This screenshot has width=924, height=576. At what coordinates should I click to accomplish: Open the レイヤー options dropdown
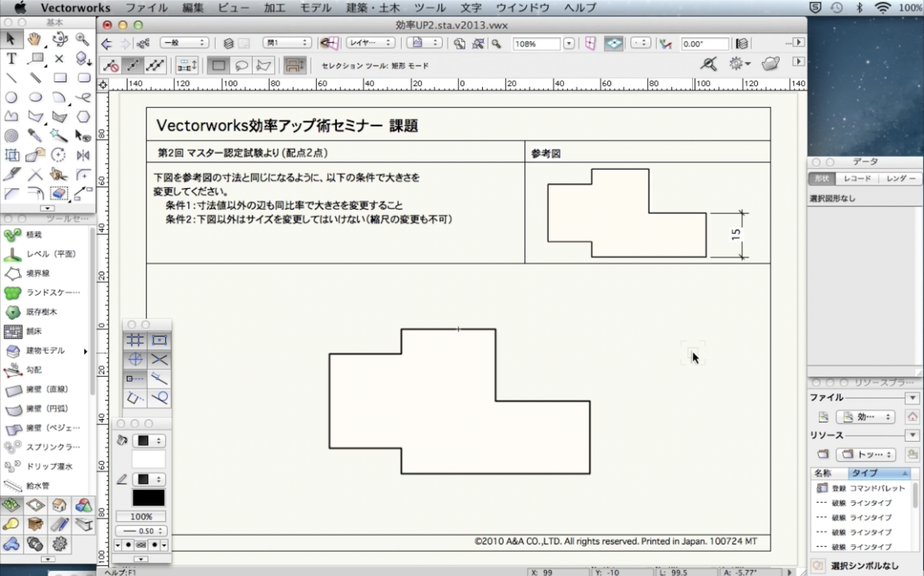370,43
